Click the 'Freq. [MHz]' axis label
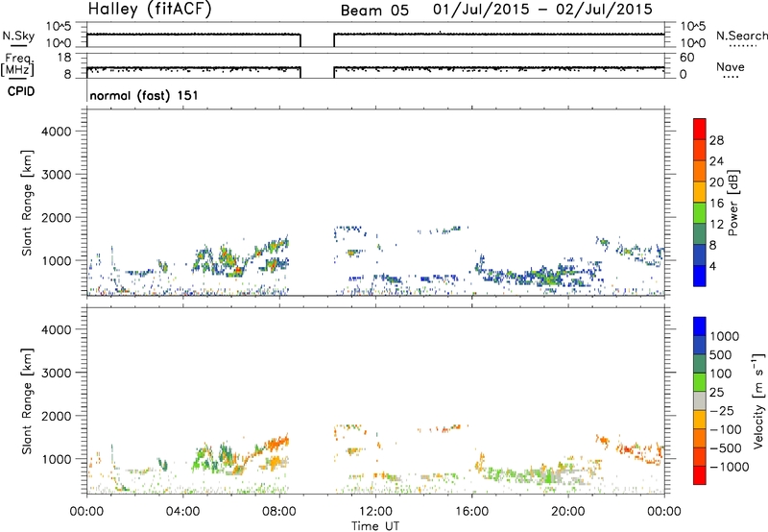This screenshot has height=532, width=768. click(17, 65)
